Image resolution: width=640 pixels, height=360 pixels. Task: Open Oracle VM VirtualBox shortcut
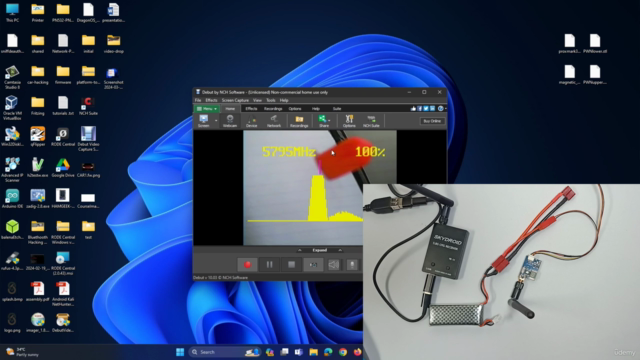coord(12,108)
